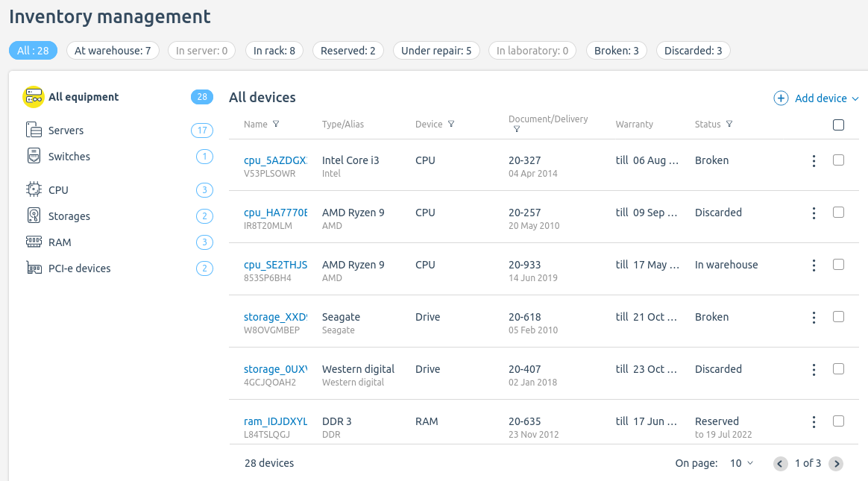
Task: Click the Servers count badge 17
Action: [x=202, y=130]
